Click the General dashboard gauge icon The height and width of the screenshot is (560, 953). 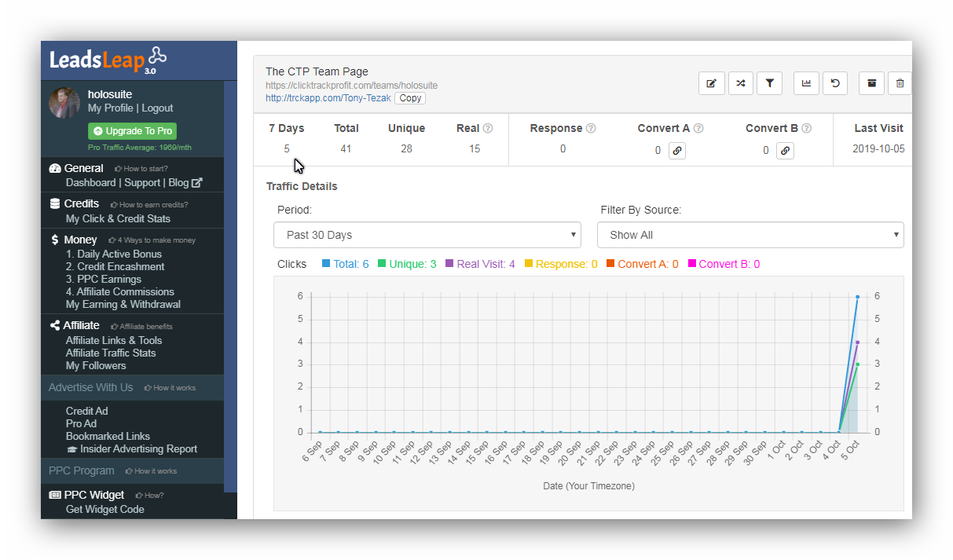point(55,169)
